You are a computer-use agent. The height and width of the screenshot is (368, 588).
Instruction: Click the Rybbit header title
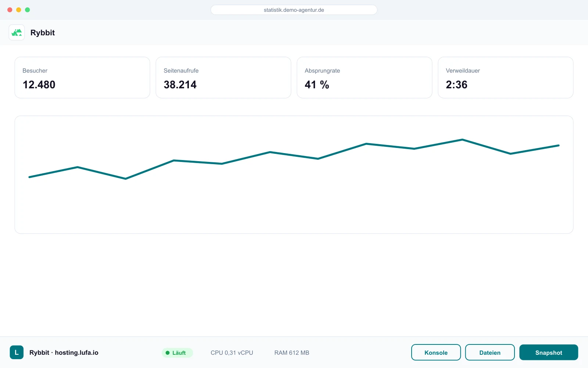pyautogui.click(x=43, y=32)
